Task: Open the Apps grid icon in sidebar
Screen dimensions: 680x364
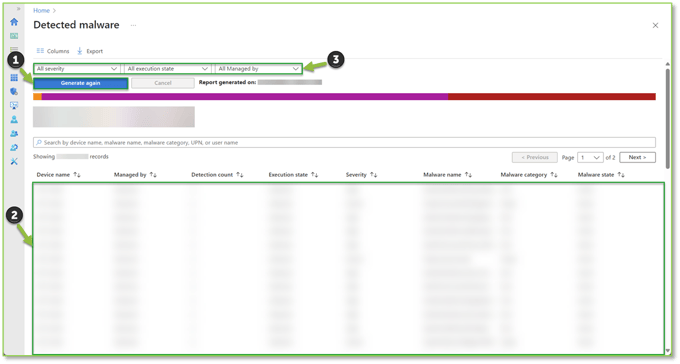Action: coord(14,78)
